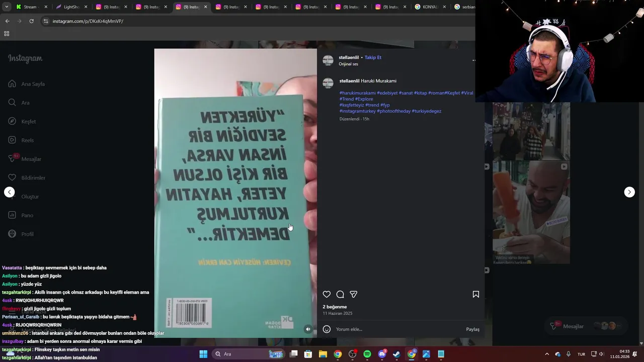The image size is (644, 362).
Task: Click the 2 beğenme likes count
Action: tap(335, 307)
